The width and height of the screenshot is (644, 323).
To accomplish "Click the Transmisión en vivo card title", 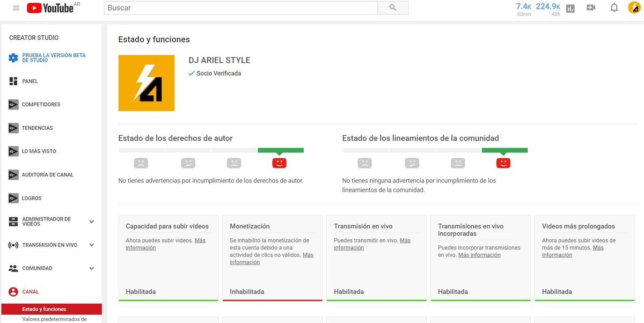I will coord(363,226).
